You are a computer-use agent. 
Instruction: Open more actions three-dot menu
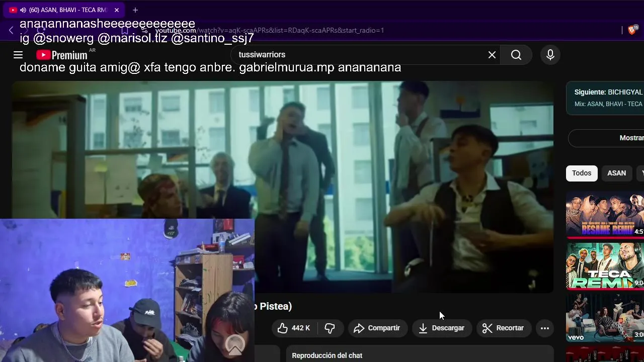[x=545, y=328]
